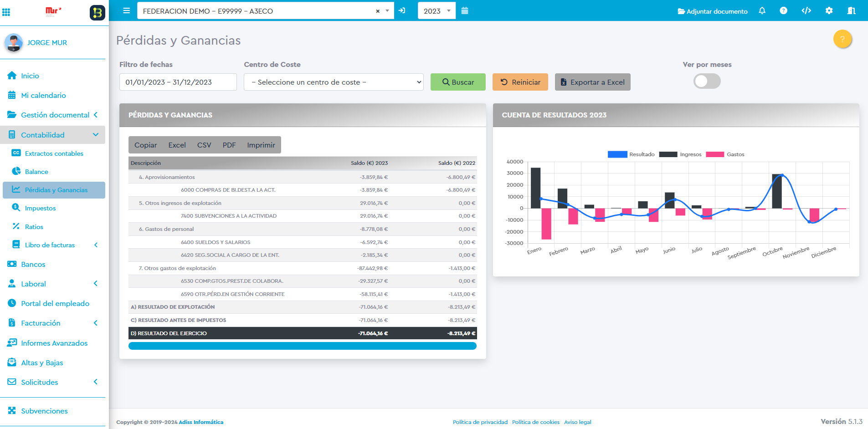
Task: Click the date range filter field
Action: click(x=178, y=82)
